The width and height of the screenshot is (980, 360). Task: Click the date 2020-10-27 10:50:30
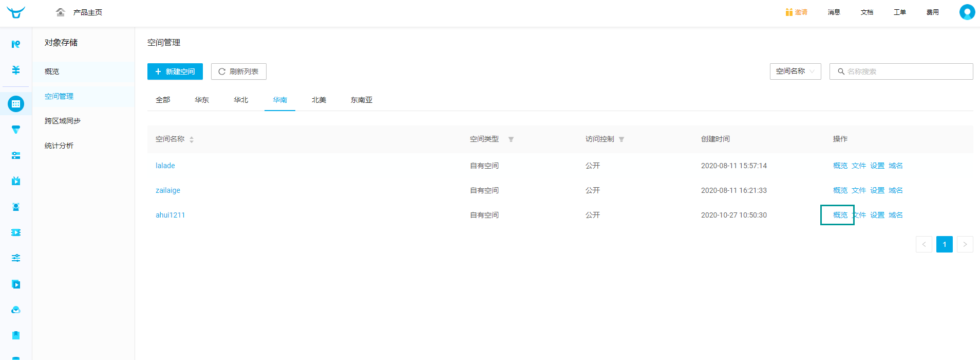click(x=734, y=215)
